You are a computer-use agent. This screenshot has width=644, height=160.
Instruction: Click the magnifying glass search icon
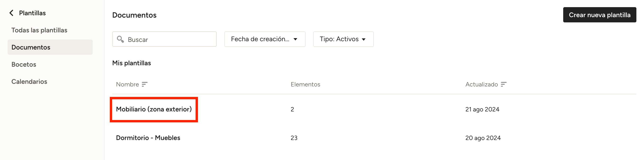point(120,39)
